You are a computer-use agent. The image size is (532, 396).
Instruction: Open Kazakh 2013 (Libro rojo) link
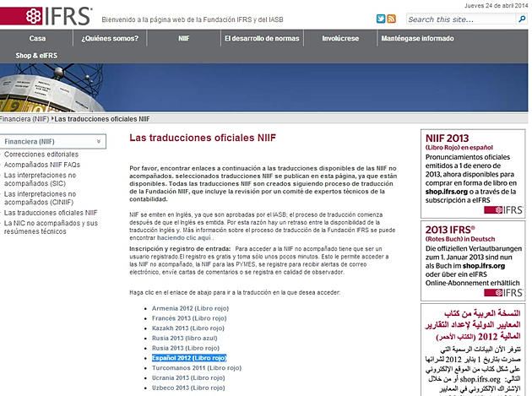coord(188,328)
